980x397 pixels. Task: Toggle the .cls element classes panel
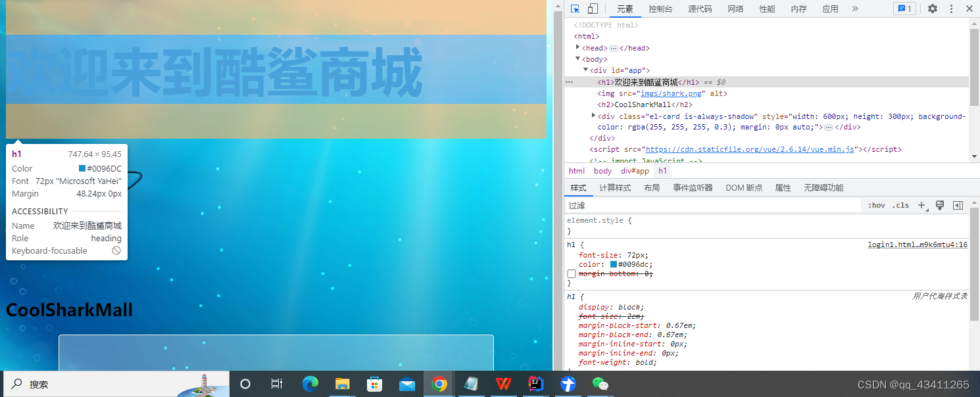[900, 205]
